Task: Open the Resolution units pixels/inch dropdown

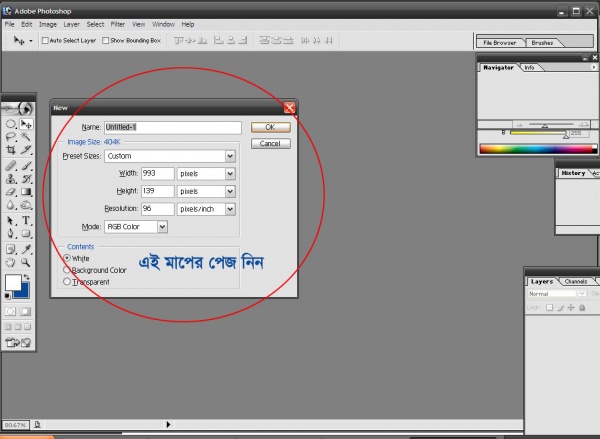Action: [x=230, y=209]
